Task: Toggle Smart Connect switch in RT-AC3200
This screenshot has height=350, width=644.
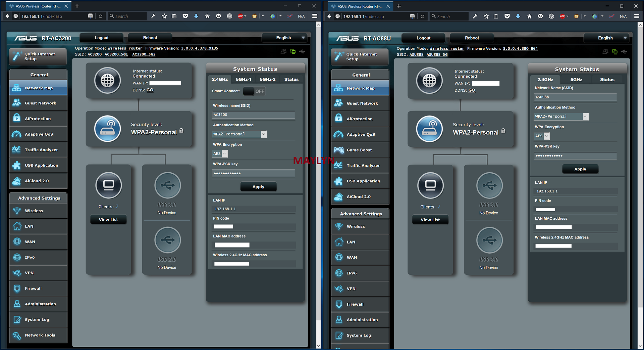Action: pyautogui.click(x=254, y=91)
